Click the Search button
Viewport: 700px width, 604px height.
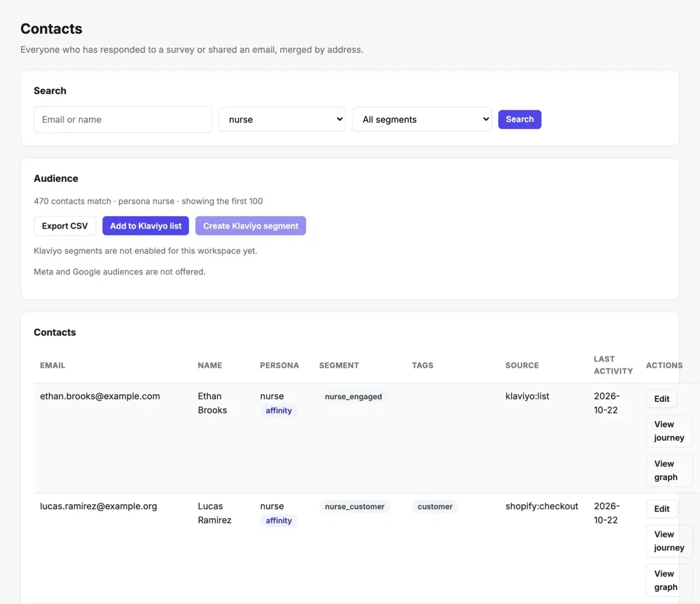[520, 120]
